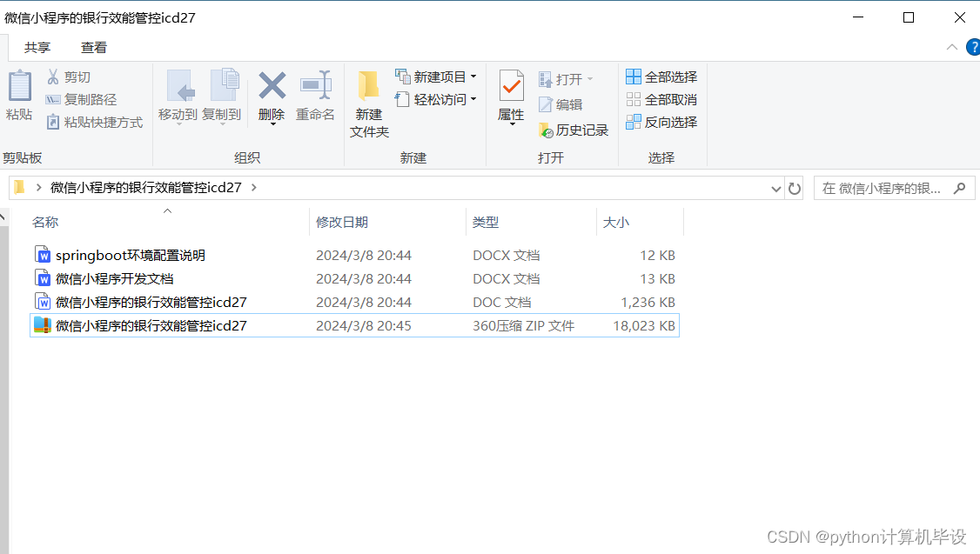This screenshot has width=980, height=554.
Task: Click Move to (移动到) icon
Action: (181, 85)
